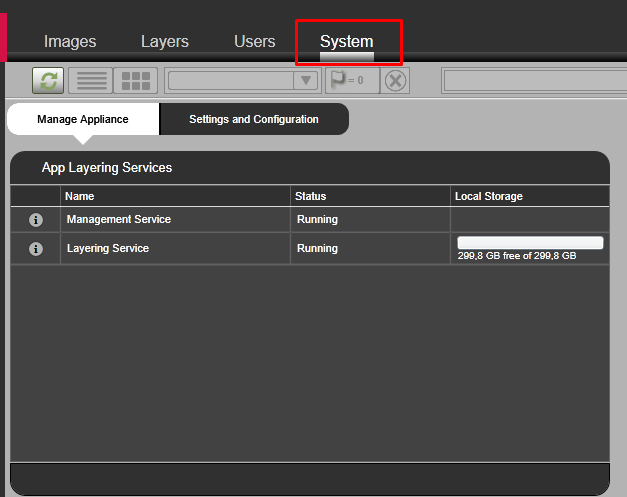
Task: Open Layering Service info icon
Action: point(36,249)
